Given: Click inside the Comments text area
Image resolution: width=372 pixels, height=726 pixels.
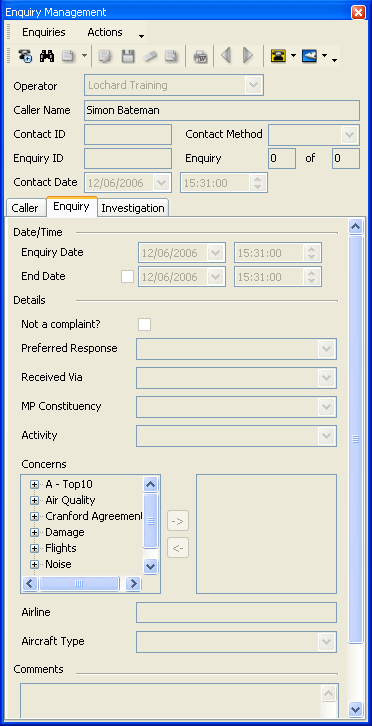Looking at the screenshot, I should (179, 701).
